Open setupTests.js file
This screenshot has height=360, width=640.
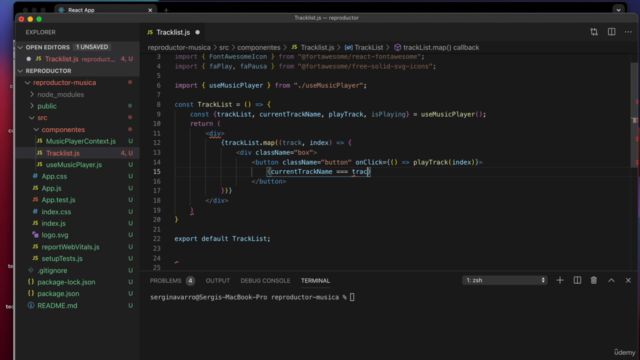point(62,259)
